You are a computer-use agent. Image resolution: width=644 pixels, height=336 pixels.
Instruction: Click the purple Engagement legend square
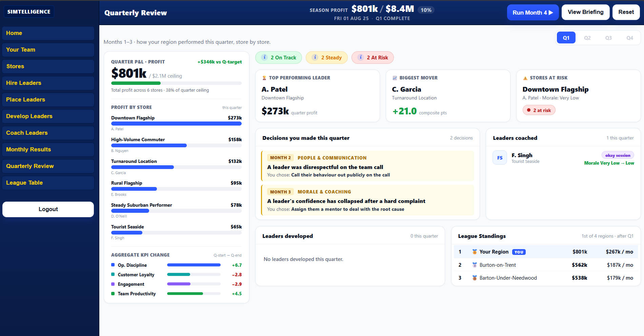(113, 284)
